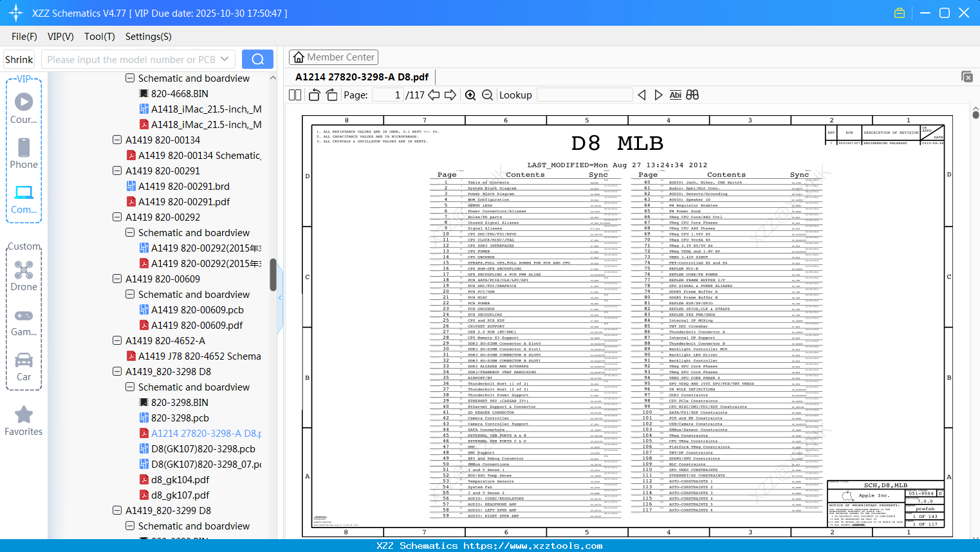Select the A1214 27820-3298-A D8.pdf tab
980x552 pixels.
pos(362,77)
